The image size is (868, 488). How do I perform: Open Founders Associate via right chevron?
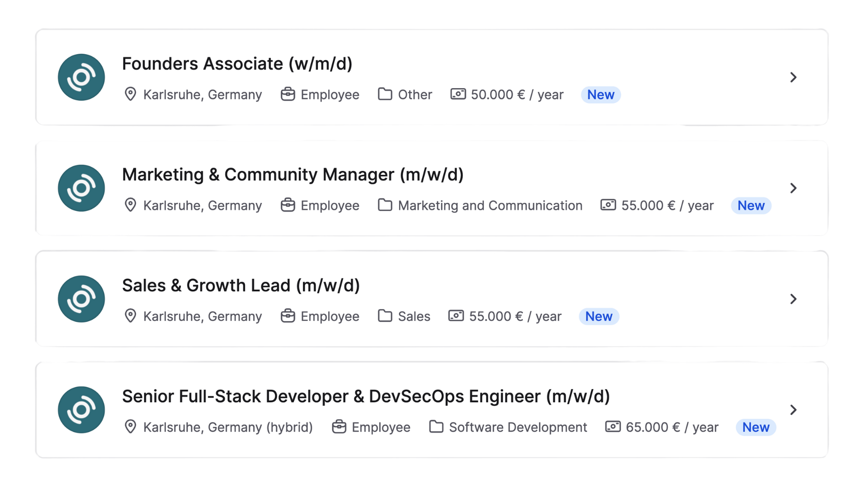pyautogui.click(x=793, y=77)
